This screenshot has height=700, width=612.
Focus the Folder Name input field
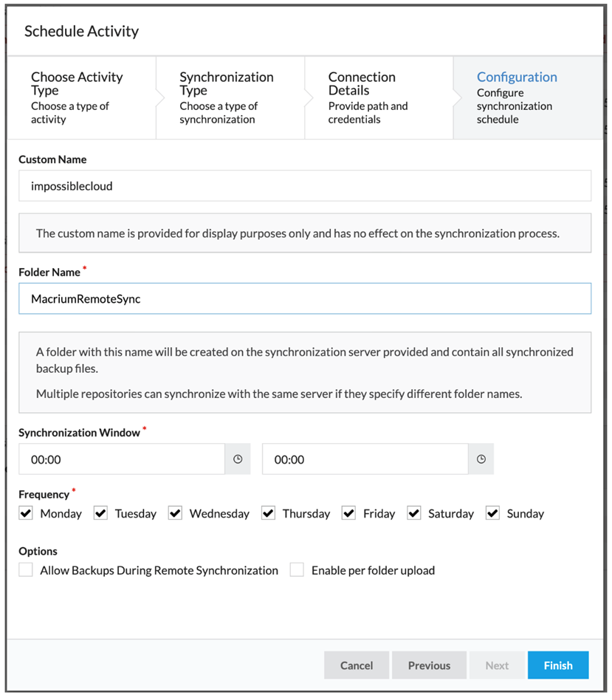(x=305, y=298)
